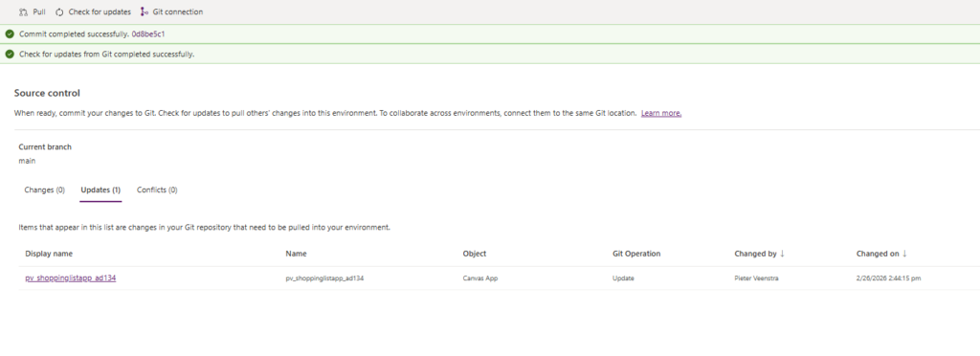Switch to the Conflicts (0) tab
Viewport: 980px width, 356px height.
point(157,189)
